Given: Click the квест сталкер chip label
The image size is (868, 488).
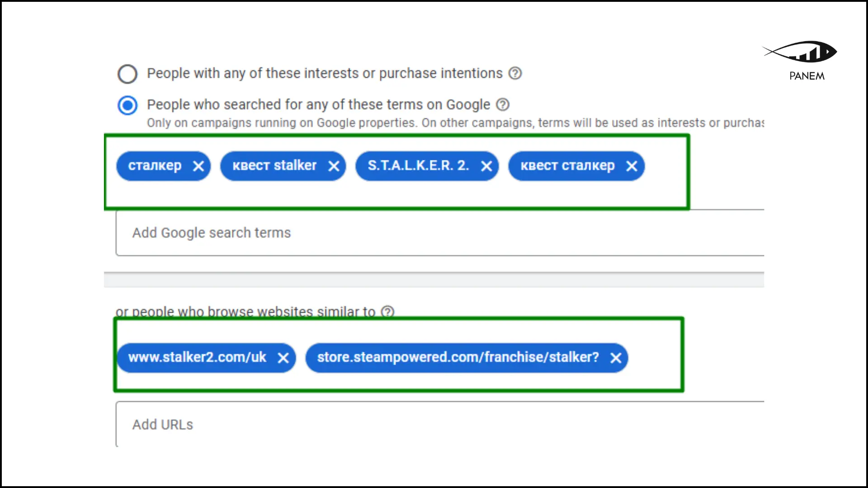Looking at the screenshot, I should (x=567, y=166).
